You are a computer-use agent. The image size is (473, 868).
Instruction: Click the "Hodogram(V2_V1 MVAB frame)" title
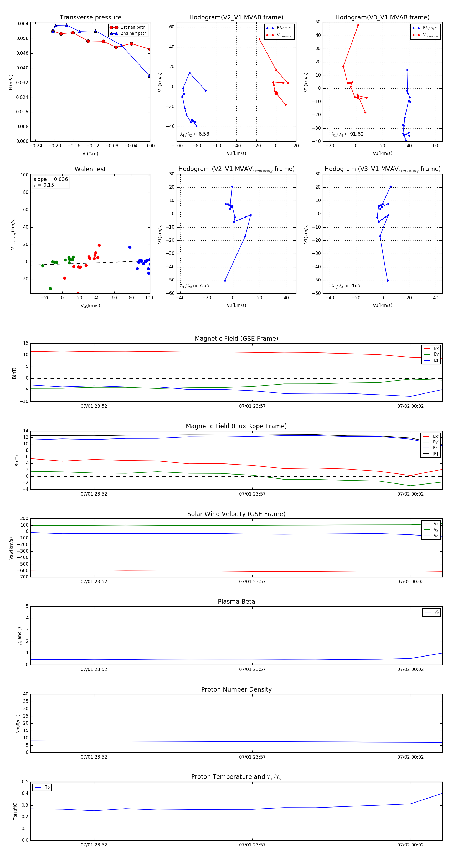coord(236,17)
